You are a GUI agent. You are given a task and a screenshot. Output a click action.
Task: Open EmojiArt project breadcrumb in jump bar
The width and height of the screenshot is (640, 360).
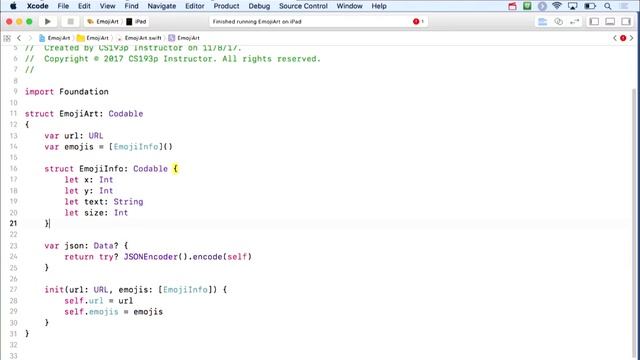click(54, 38)
